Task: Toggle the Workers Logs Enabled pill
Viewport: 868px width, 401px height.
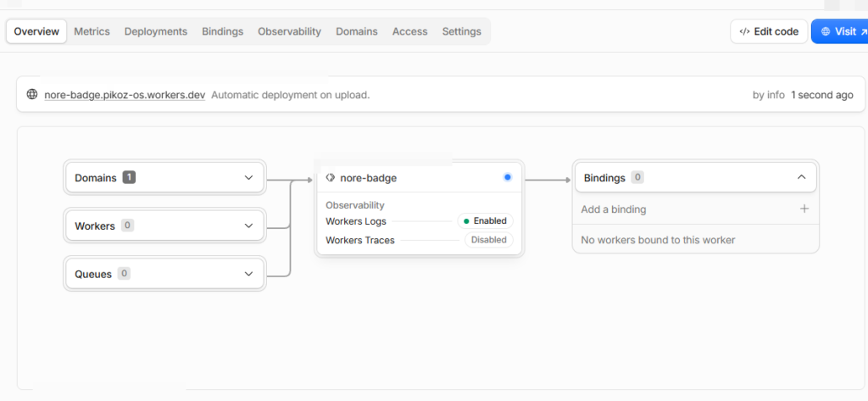Action: click(486, 221)
